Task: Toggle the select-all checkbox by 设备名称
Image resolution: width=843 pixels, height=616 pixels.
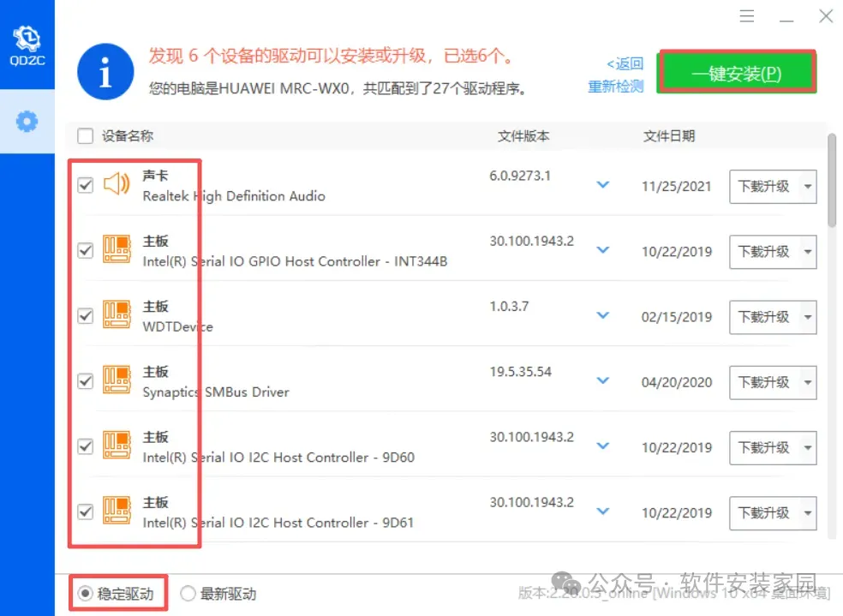Action: click(x=86, y=136)
